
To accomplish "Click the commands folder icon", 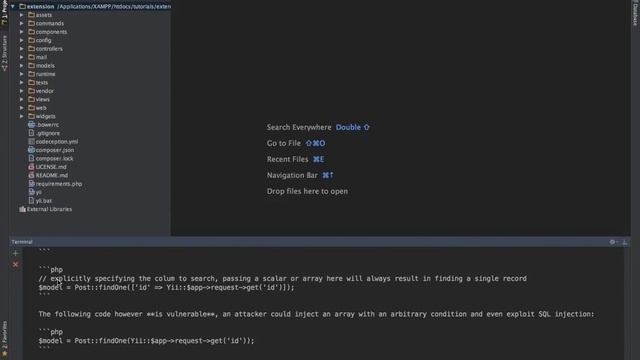I will (x=31, y=23).
